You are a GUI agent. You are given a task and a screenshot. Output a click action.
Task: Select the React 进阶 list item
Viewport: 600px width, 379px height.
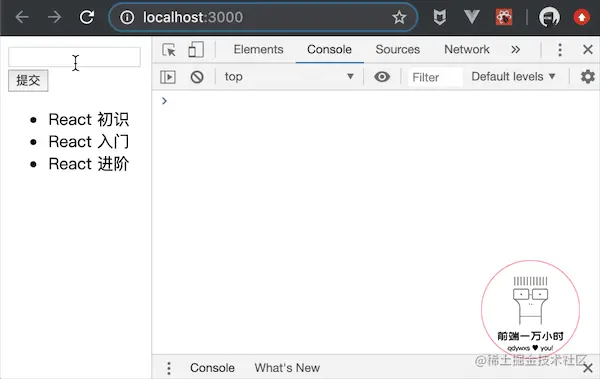(89, 164)
